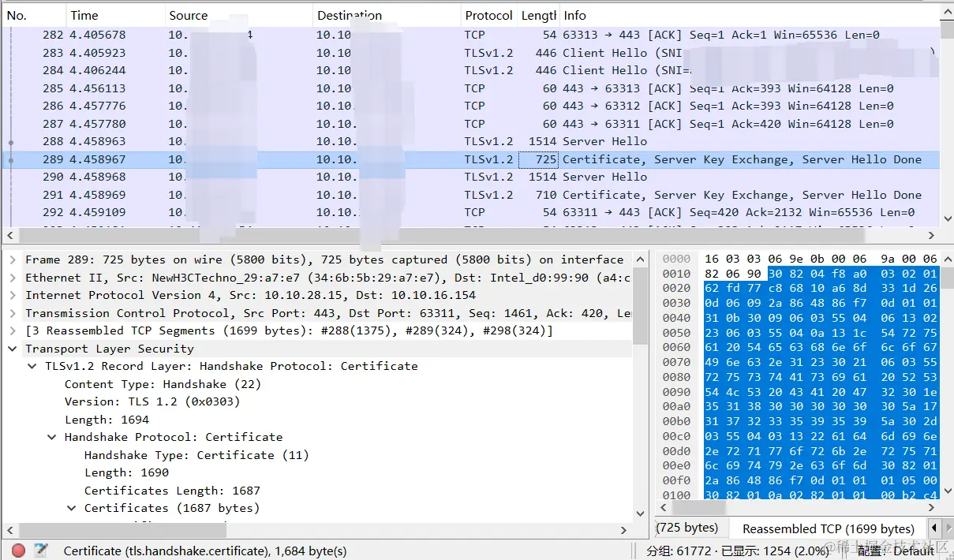The image size is (954, 560).
Task: Select the Length: 1694 field
Action: click(107, 420)
